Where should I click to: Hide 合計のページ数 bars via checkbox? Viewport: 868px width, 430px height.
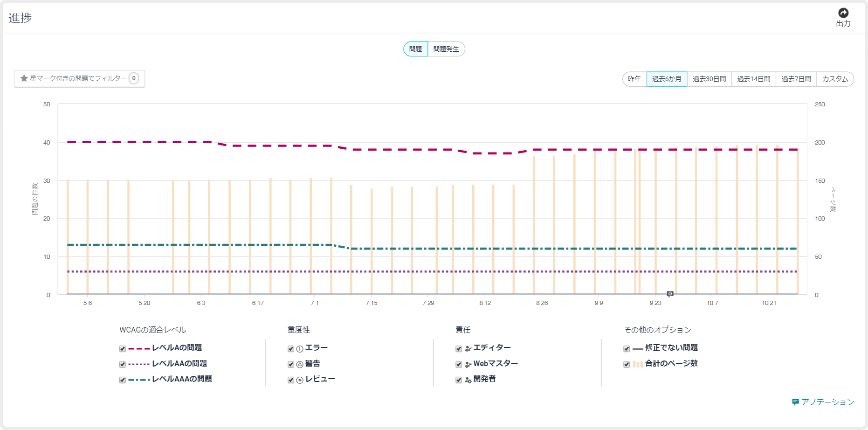627,364
